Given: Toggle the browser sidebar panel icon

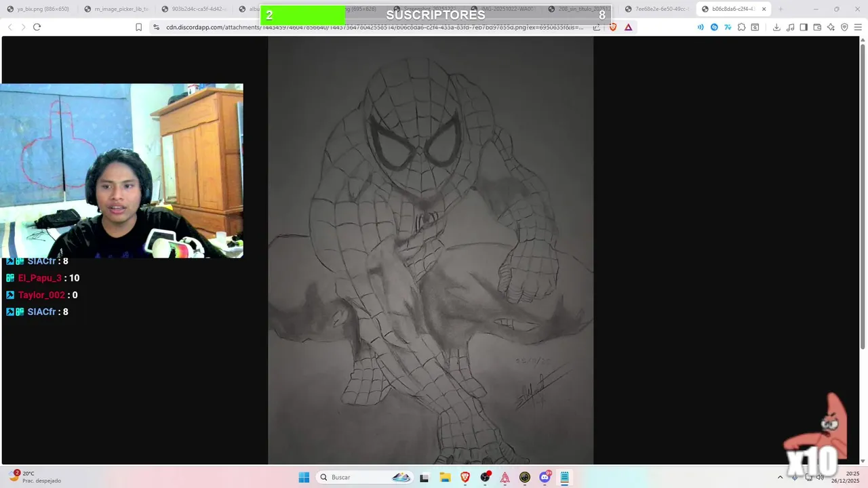Looking at the screenshot, I should (x=804, y=27).
